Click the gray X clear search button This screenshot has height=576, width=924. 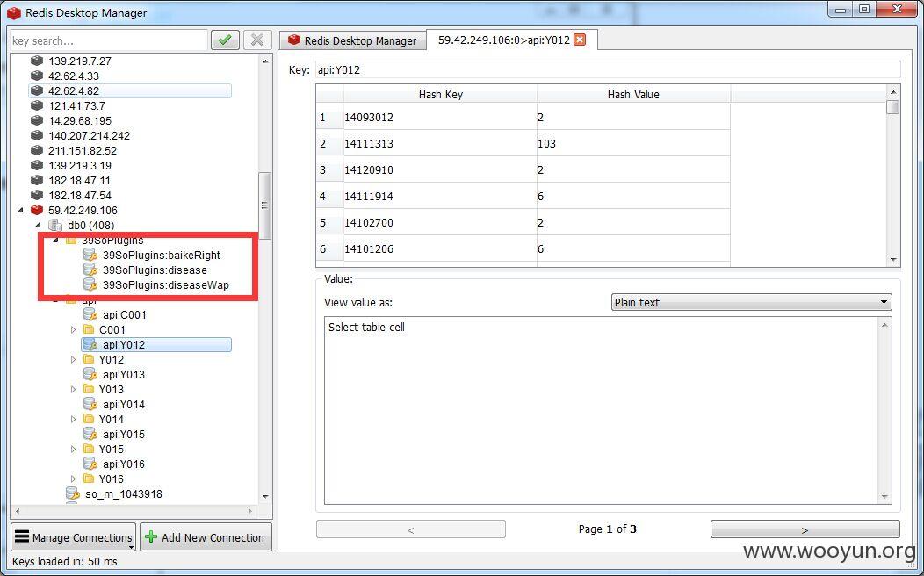point(257,40)
